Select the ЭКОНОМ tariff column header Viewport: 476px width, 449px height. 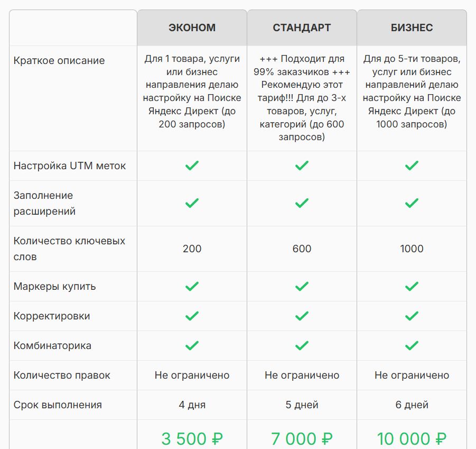point(192,28)
